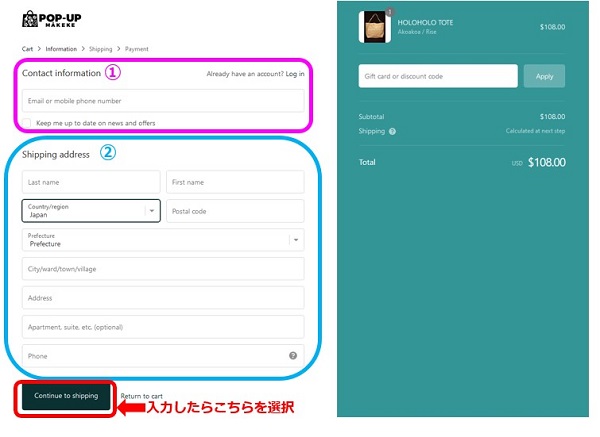Viewport: 600px width, 437px height.
Task: Focus the First name field
Action: click(235, 182)
